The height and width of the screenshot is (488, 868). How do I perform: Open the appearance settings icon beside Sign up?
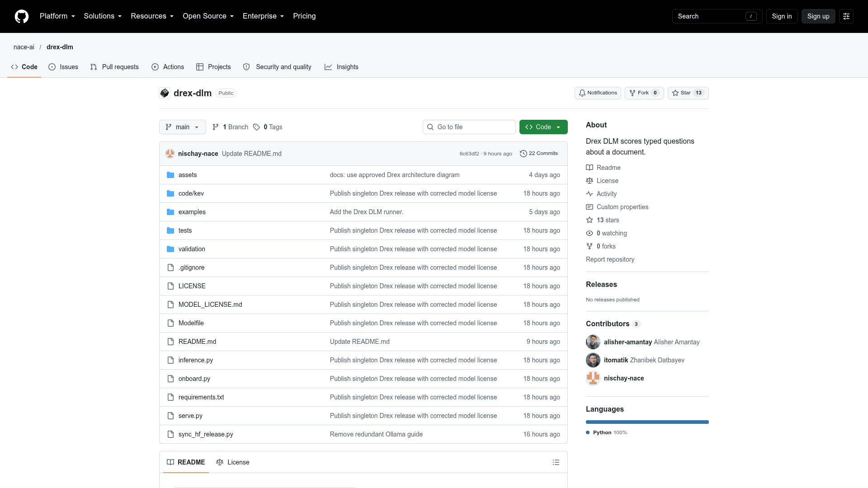click(x=846, y=16)
